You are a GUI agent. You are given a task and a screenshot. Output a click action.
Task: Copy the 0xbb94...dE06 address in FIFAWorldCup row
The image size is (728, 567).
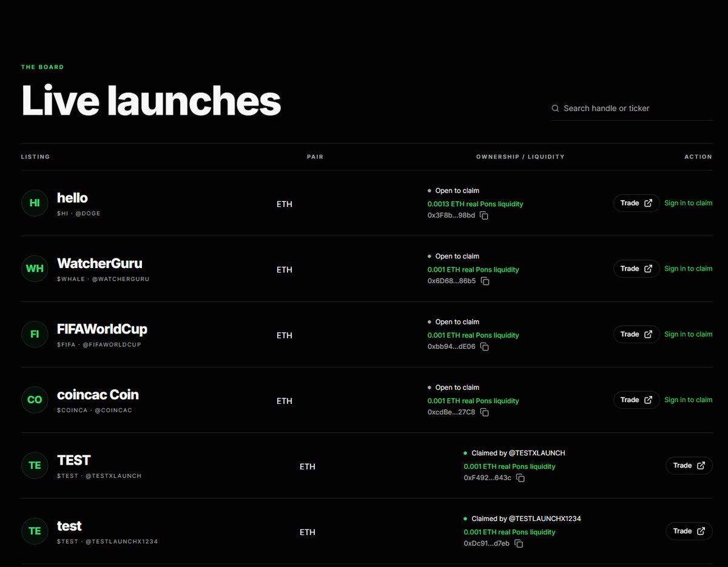coord(485,347)
